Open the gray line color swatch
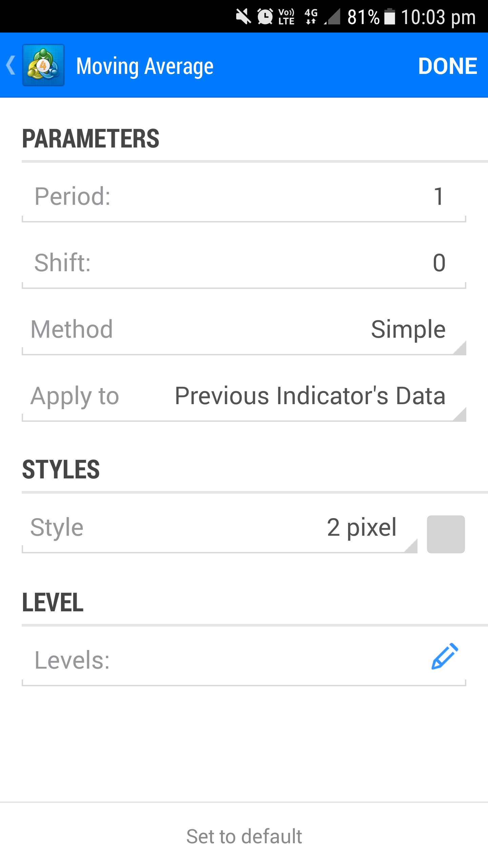Screen dimensions: 488x868 coord(446,534)
